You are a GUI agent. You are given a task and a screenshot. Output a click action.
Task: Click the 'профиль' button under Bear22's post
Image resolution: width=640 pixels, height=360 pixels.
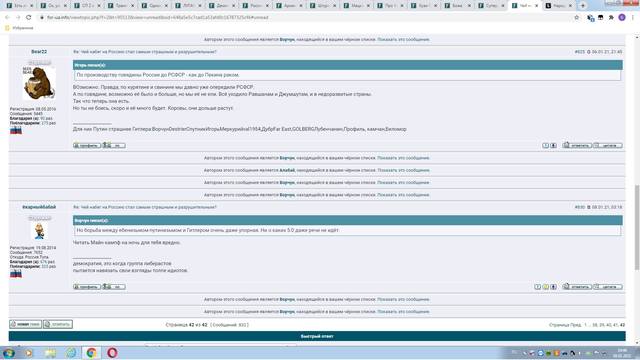pos(87,145)
